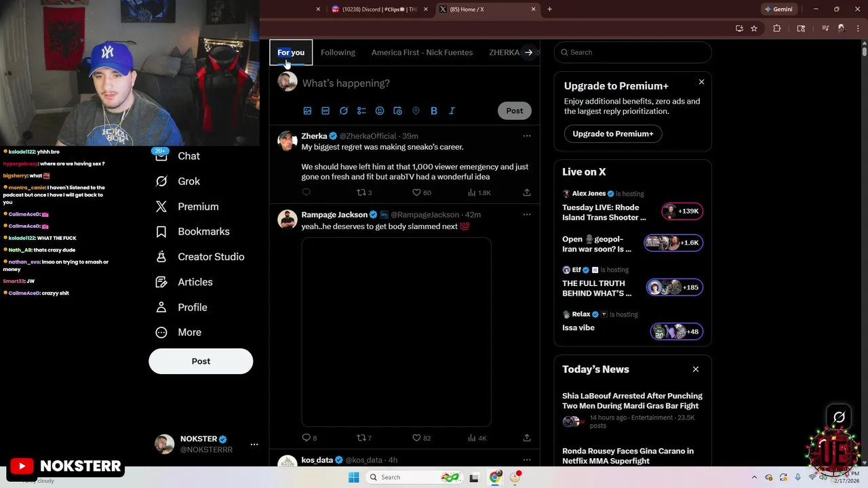868x488 pixels.
Task: Open more options on Zherka's post
Action: (x=527, y=136)
